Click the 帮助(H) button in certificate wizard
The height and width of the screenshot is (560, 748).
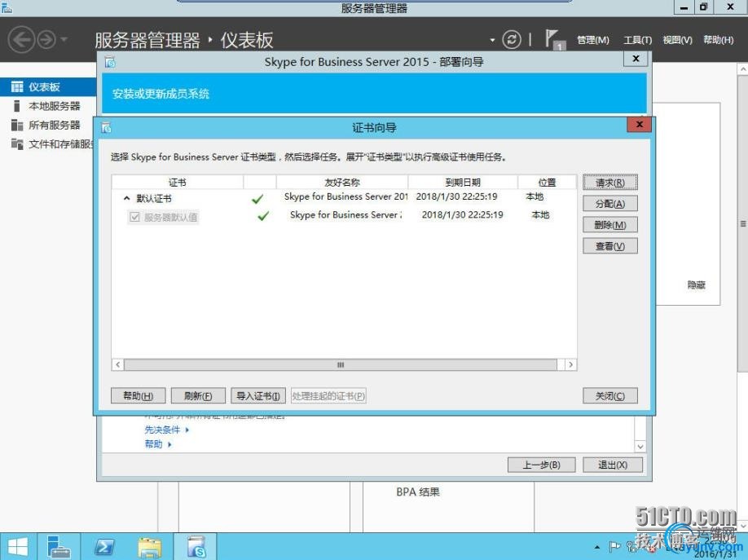pyautogui.click(x=139, y=396)
